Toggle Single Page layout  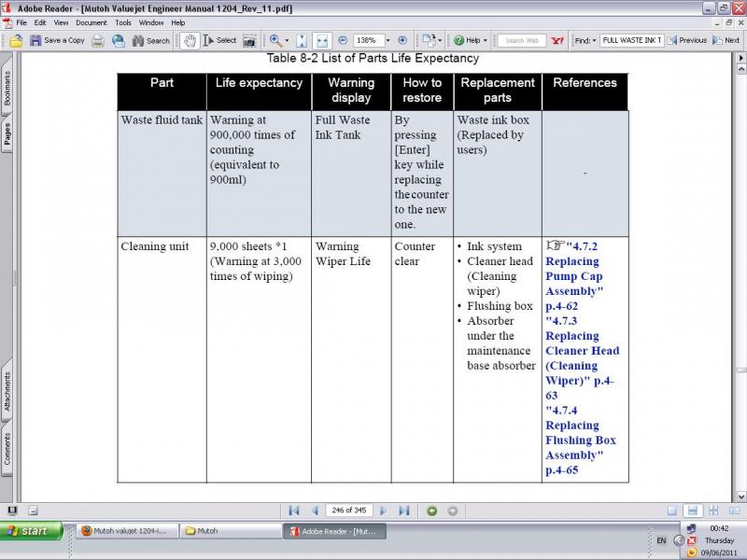(x=671, y=511)
